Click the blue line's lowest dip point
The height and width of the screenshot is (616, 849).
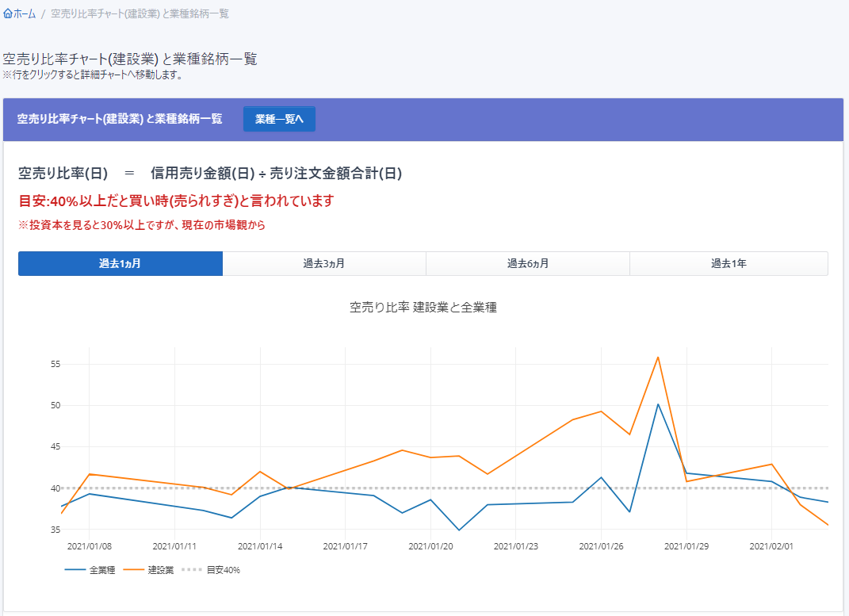[x=459, y=530]
